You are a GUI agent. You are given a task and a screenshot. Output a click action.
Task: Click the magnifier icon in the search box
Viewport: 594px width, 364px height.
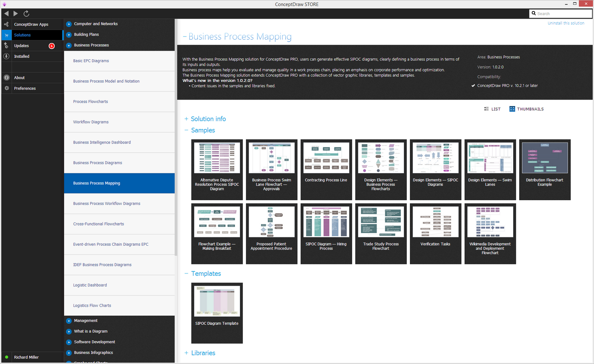[534, 13]
